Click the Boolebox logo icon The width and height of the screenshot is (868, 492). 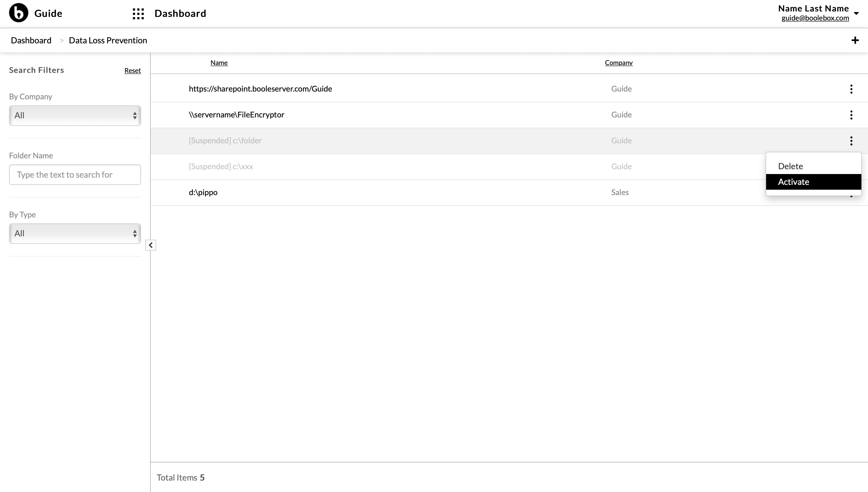pos(19,13)
